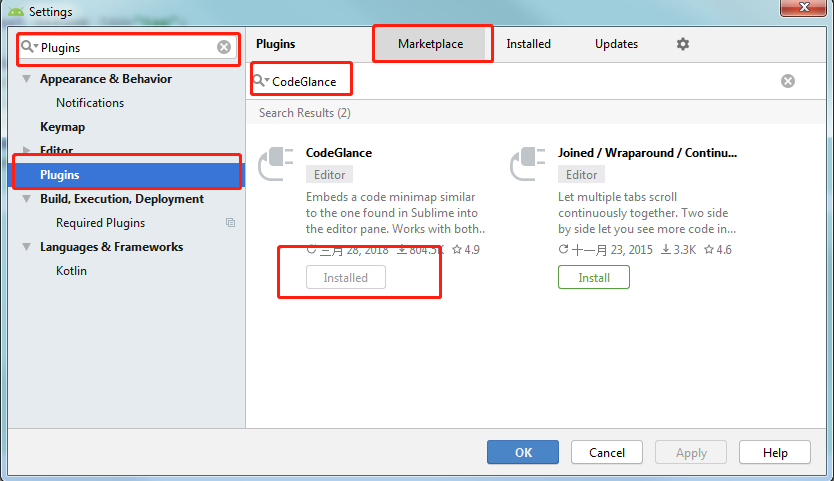Open Languages & Frameworks settings
The image size is (834, 481).
[x=111, y=246]
